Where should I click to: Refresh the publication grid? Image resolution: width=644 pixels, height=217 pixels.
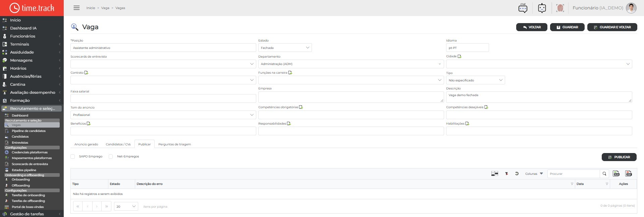[517, 173]
